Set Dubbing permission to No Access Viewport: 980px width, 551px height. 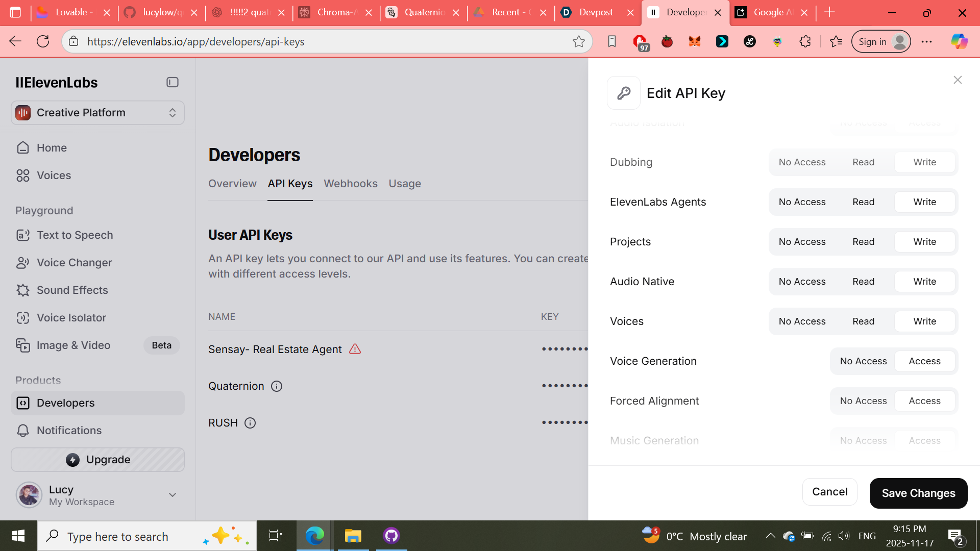coord(802,162)
